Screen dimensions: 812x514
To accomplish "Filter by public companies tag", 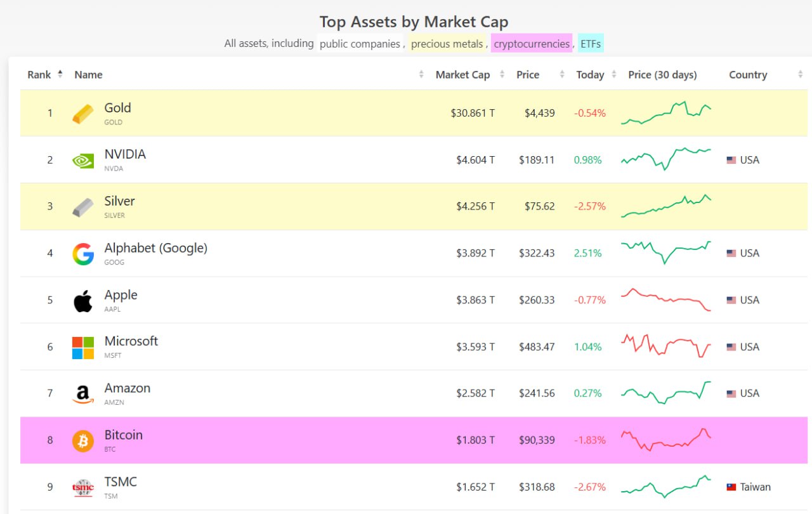I will (360, 44).
